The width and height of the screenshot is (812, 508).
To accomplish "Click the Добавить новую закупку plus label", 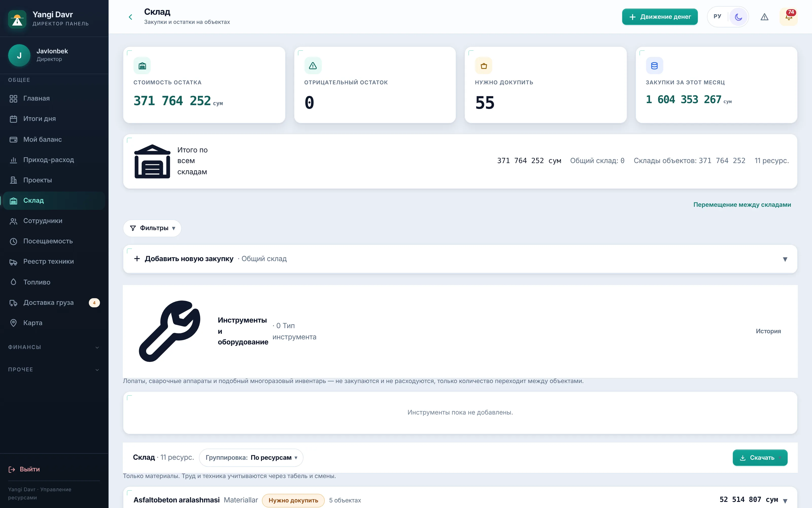I will pyautogui.click(x=183, y=259).
